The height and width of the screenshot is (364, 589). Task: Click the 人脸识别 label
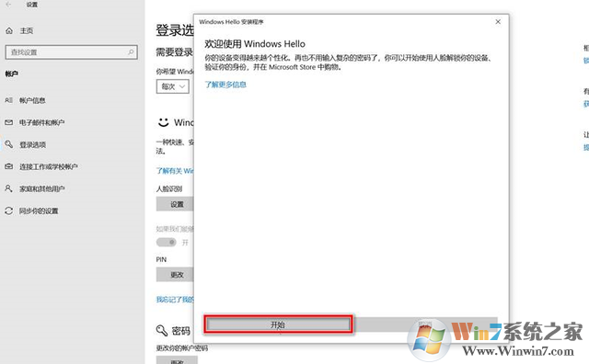(169, 188)
